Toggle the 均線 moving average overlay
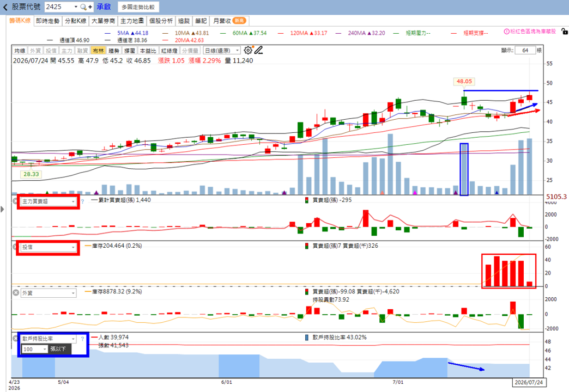This screenshot has width=569, height=392. [20, 51]
